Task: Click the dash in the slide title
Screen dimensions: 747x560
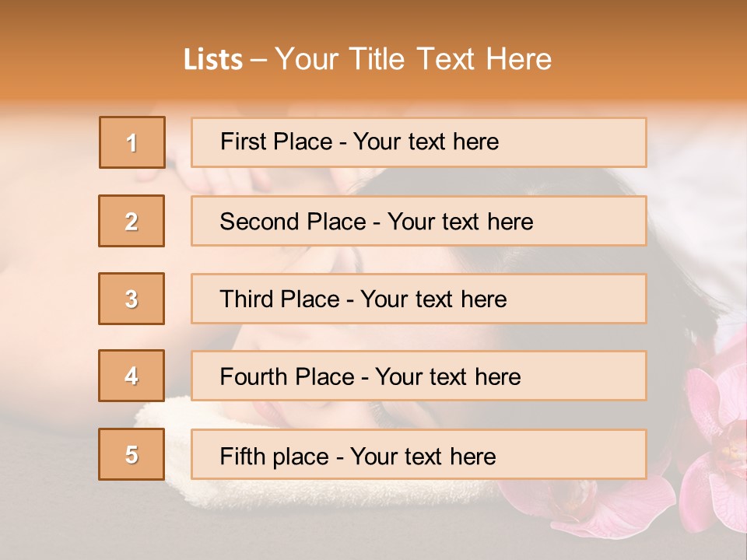Action: point(258,61)
